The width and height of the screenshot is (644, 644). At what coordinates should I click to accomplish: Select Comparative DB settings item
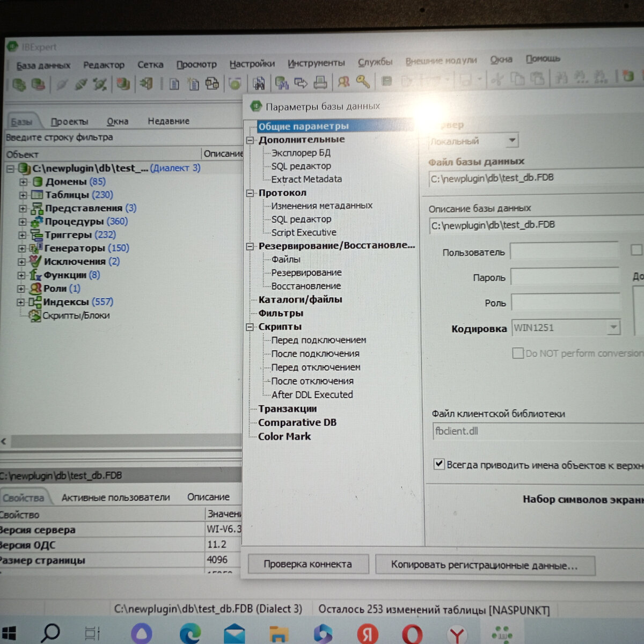pos(297,422)
